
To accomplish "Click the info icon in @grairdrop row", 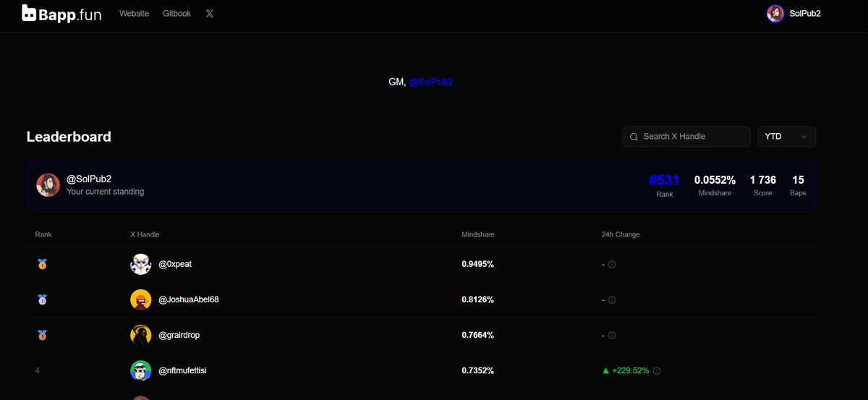I will (x=612, y=335).
